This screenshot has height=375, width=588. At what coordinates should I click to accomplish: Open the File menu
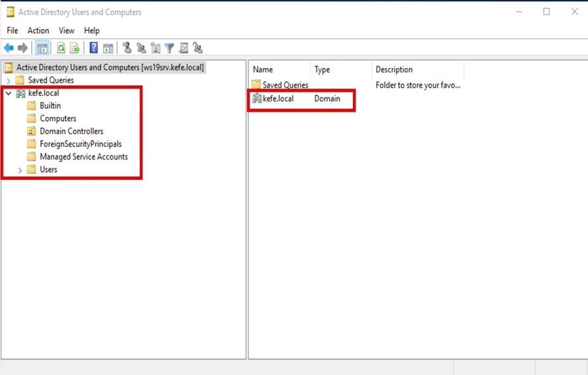13,30
